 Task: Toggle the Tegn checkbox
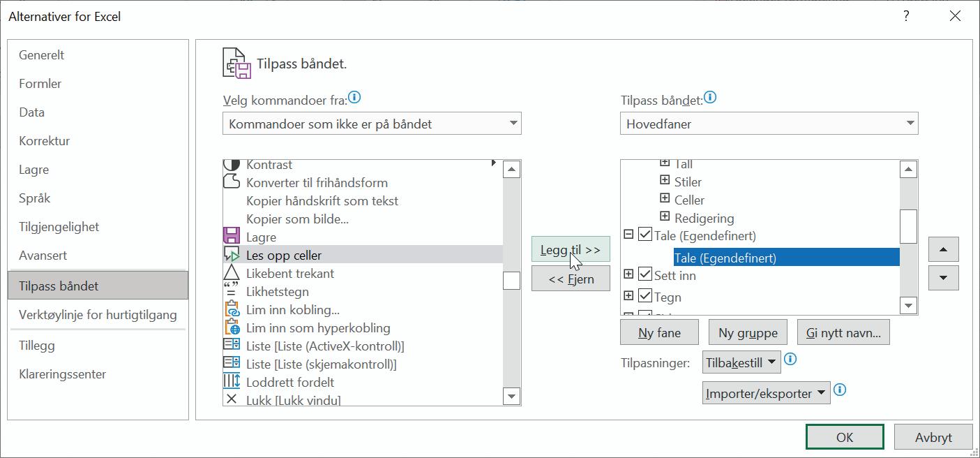tap(644, 297)
